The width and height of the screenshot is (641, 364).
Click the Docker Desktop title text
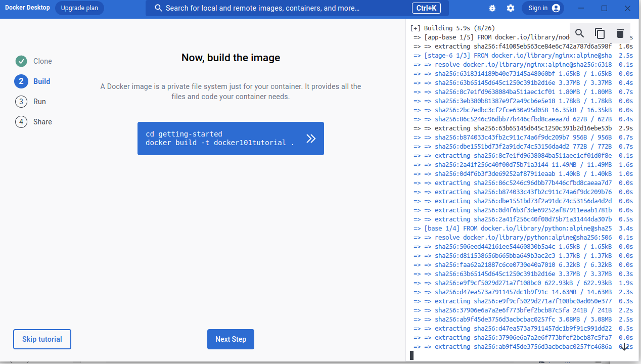click(27, 8)
